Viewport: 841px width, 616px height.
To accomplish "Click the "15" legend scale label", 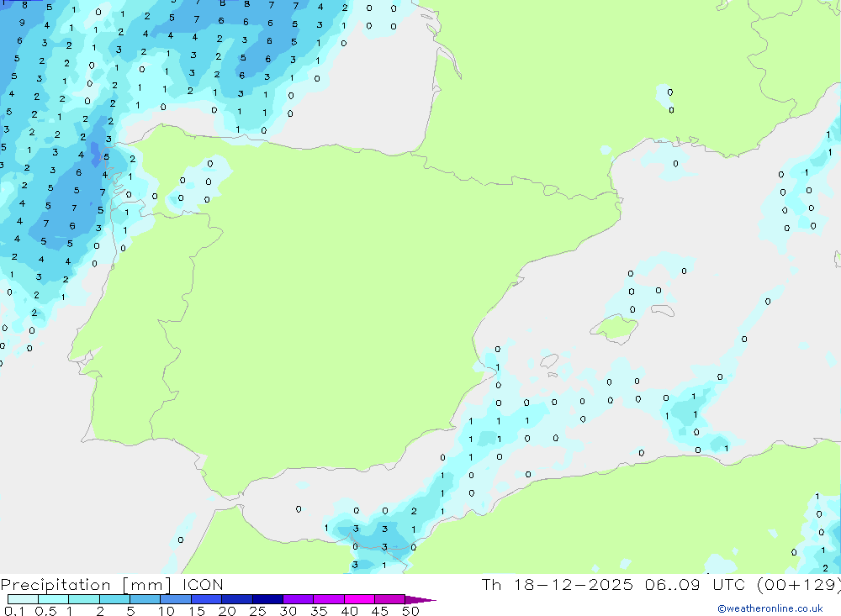I will [x=197, y=611].
